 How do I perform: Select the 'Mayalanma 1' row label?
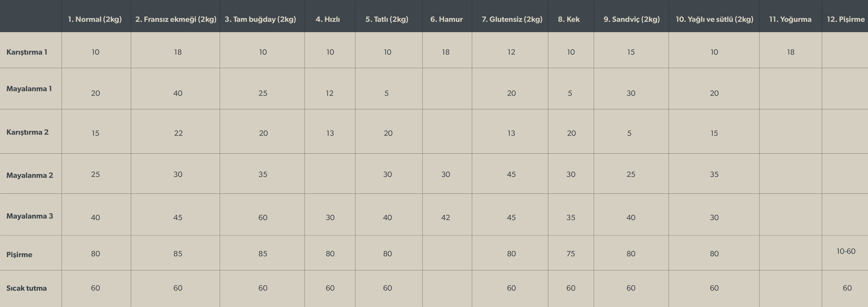tap(29, 89)
